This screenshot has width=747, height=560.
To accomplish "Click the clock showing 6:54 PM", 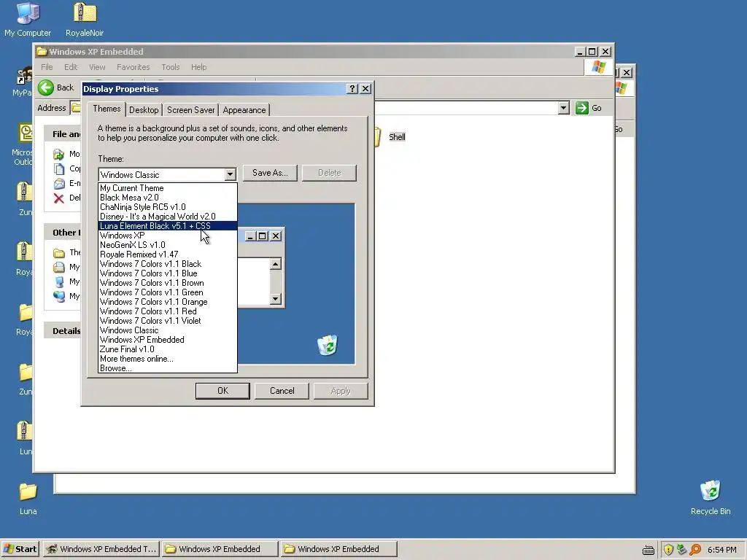I will [722, 550].
